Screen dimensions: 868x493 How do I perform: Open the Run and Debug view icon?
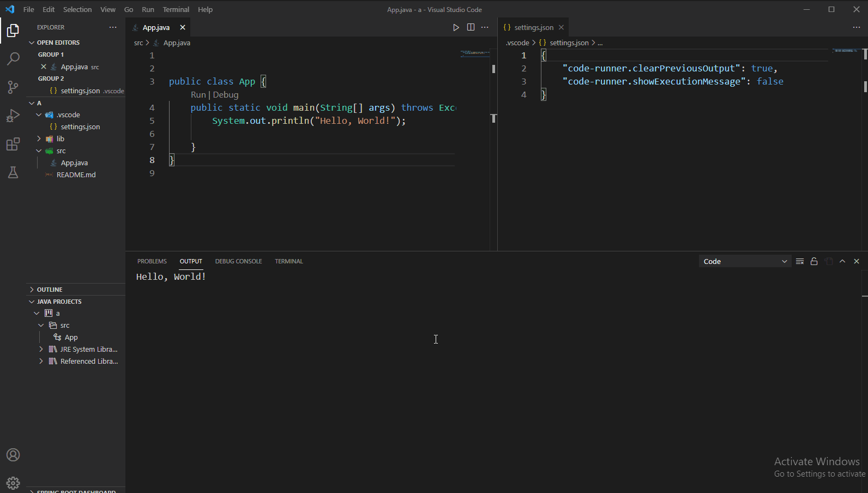coord(13,116)
